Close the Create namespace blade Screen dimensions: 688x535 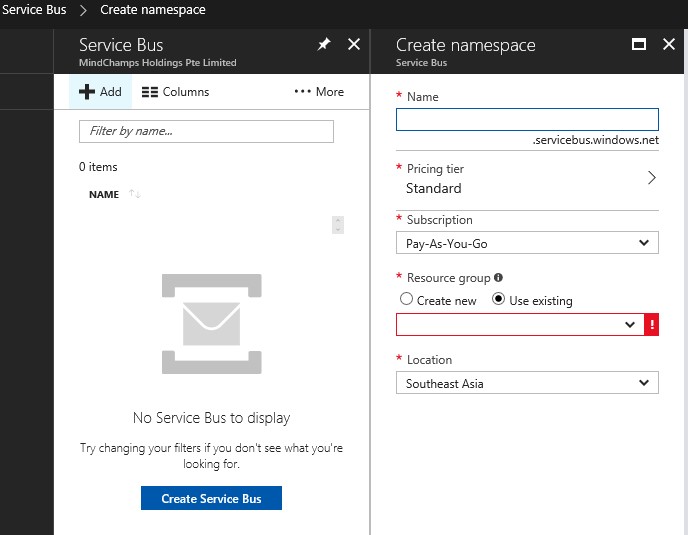click(669, 44)
